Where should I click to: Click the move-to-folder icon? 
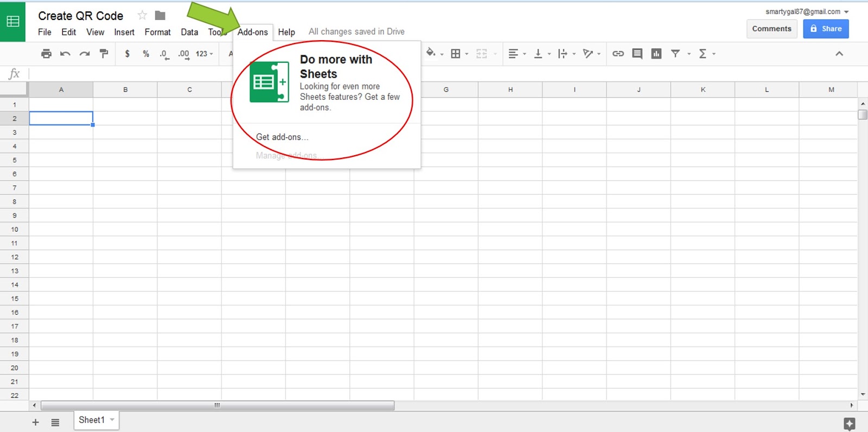(x=160, y=15)
